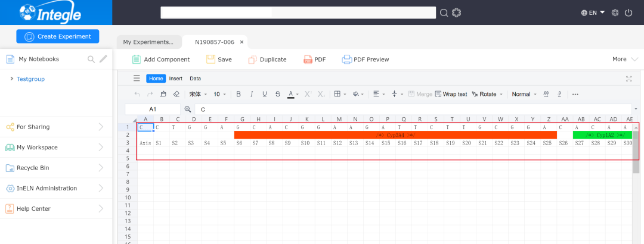Open the settings gear in the top header
The image size is (644, 244).
(615, 12)
